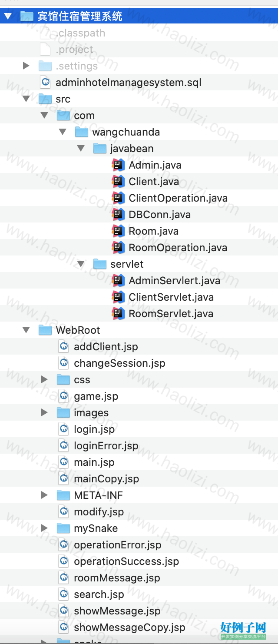Click the operationError.jsp file icon
The width and height of the screenshot is (278, 644).
click(x=63, y=545)
